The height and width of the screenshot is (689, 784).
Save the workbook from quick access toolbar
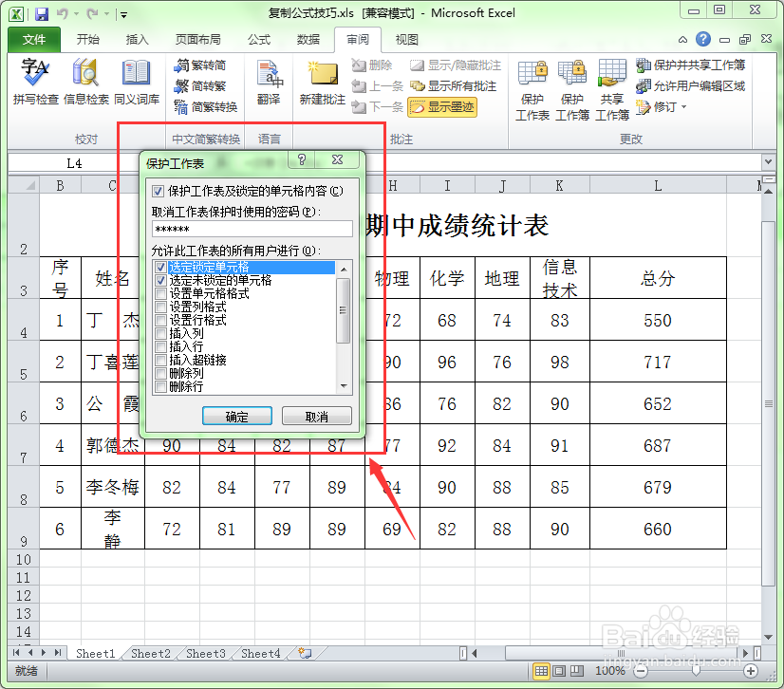point(42,14)
